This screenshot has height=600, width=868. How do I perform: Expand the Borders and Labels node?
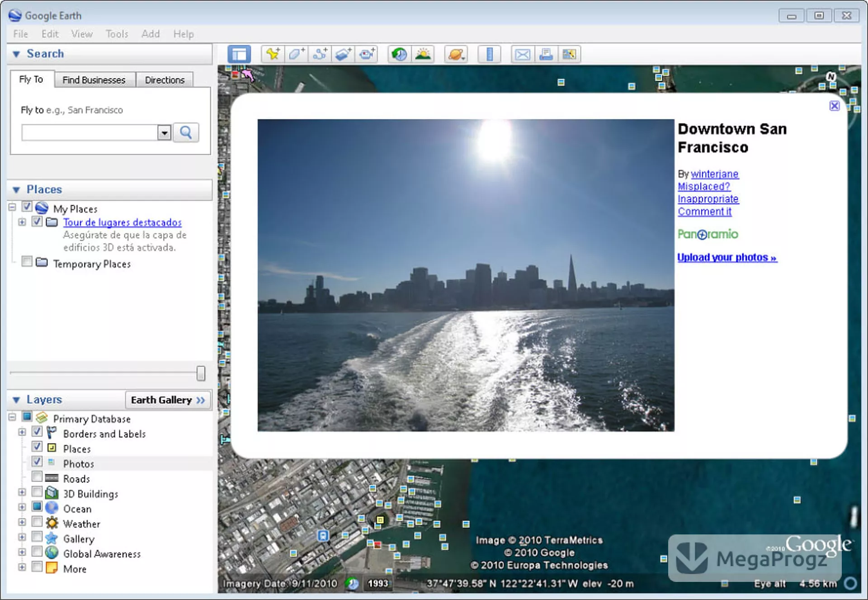click(x=22, y=432)
